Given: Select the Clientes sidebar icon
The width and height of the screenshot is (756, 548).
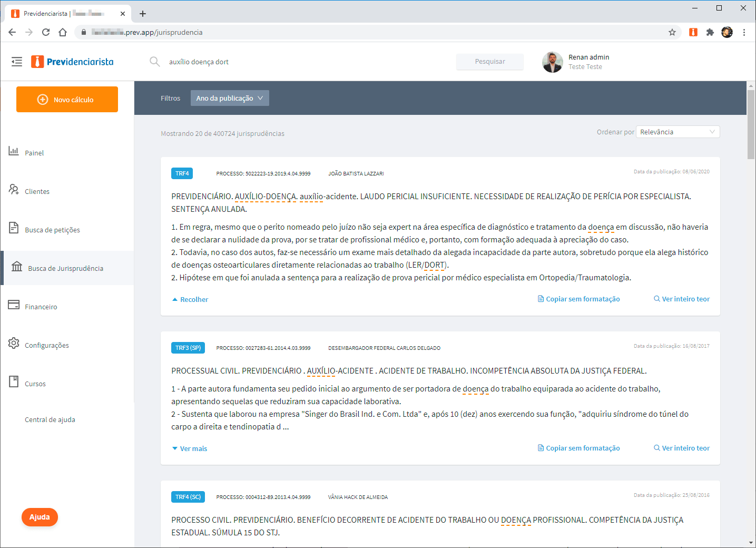Looking at the screenshot, I should (14, 191).
